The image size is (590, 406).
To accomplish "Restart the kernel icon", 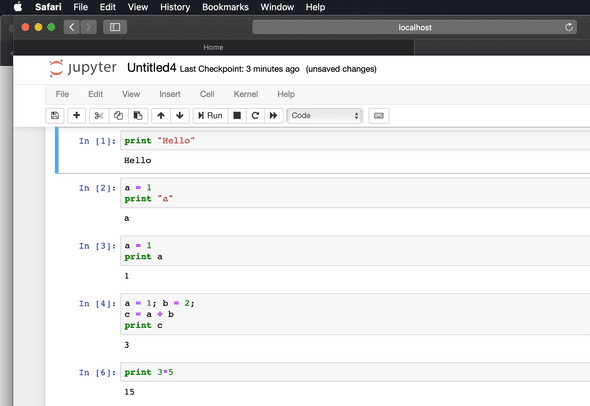I will tap(255, 116).
